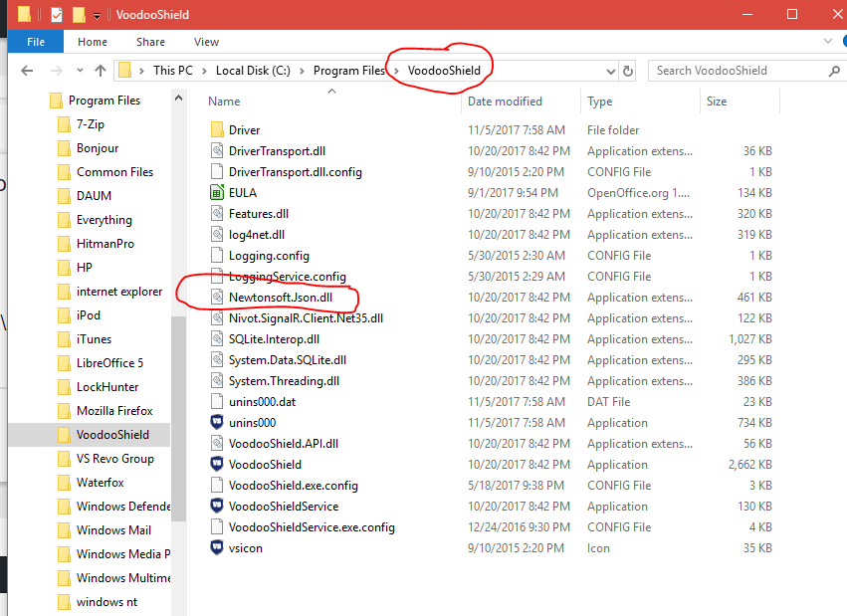Select the vsicon icon file

[217, 548]
